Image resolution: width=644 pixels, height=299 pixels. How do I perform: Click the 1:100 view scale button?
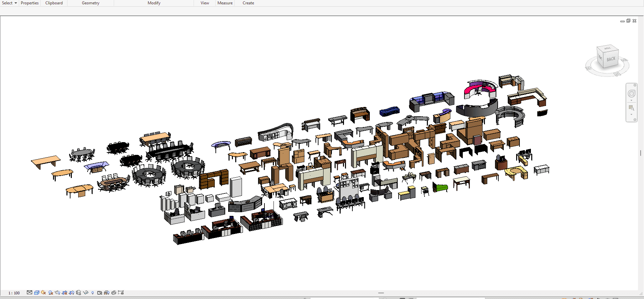[x=14, y=293]
